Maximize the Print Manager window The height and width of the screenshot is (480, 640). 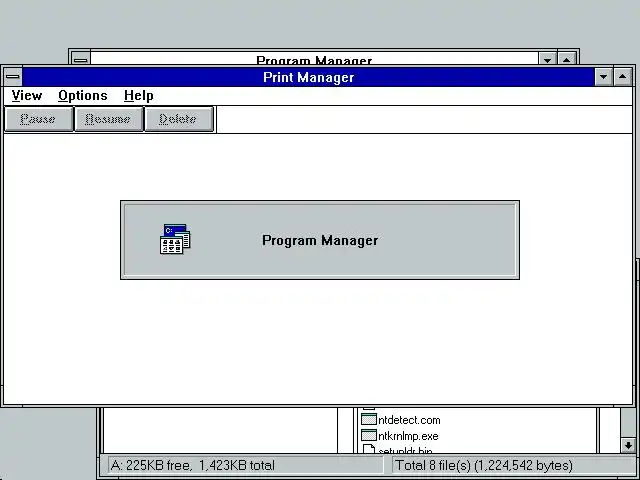pyautogui.click(x=622, y=77)
